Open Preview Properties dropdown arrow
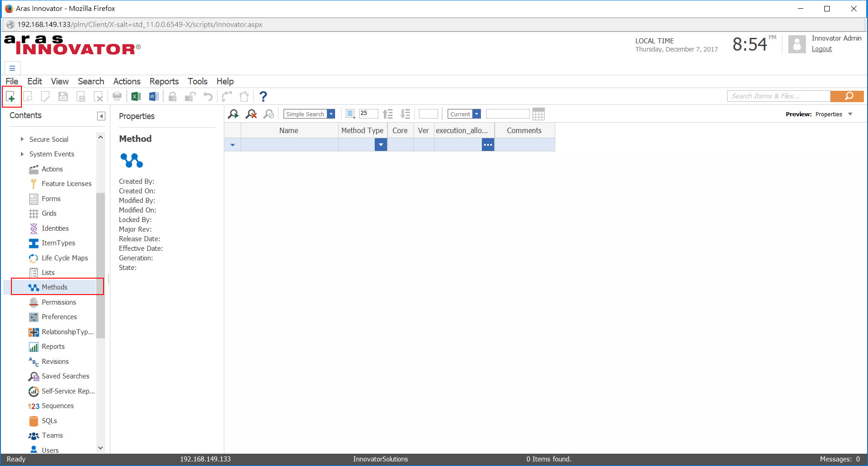Viewport: 868px width, 466px height. click(850, 114)
